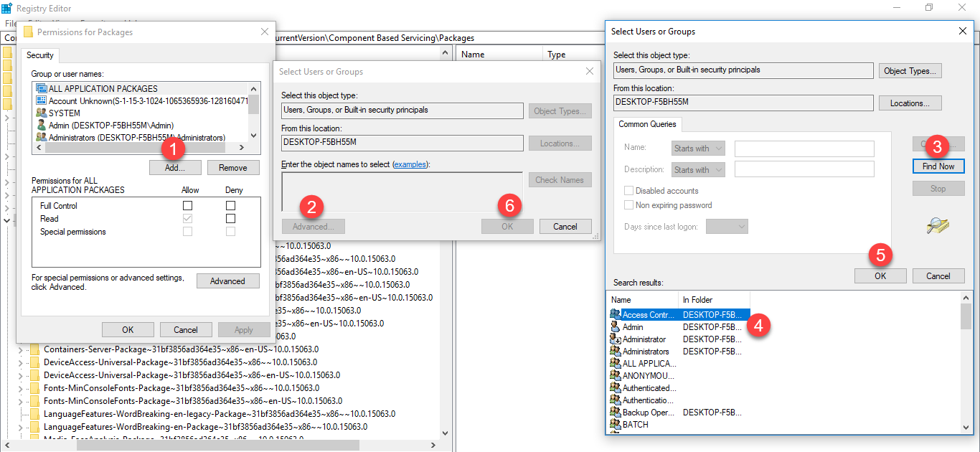
Task: Click Fonts-MinConsoleFonts-Package en-US folder icon
Action: click(x=34, y=401)
